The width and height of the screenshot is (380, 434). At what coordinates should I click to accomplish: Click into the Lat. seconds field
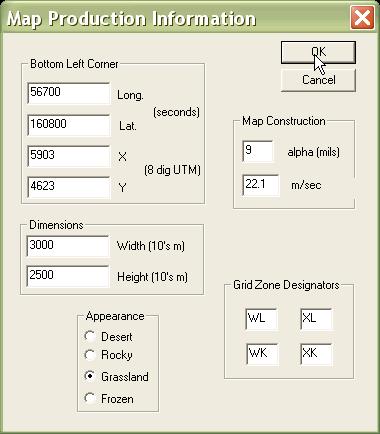tap(69, 125)
